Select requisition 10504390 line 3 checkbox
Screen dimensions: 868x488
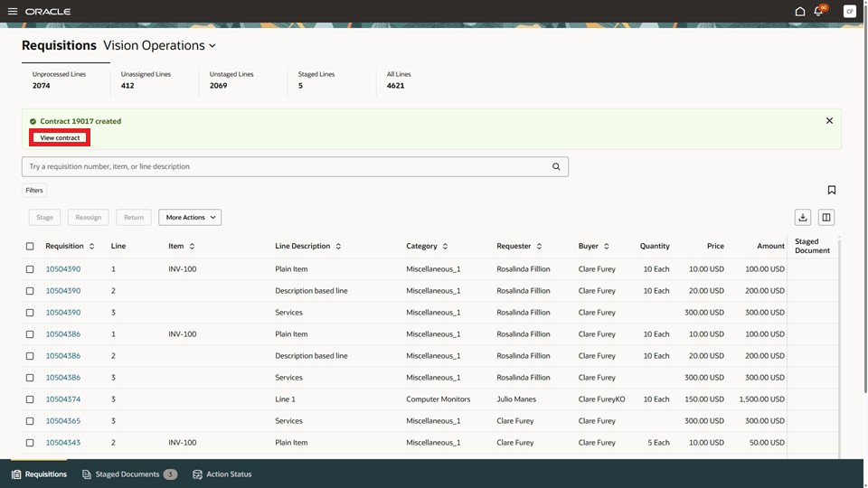tap(30, 313)
